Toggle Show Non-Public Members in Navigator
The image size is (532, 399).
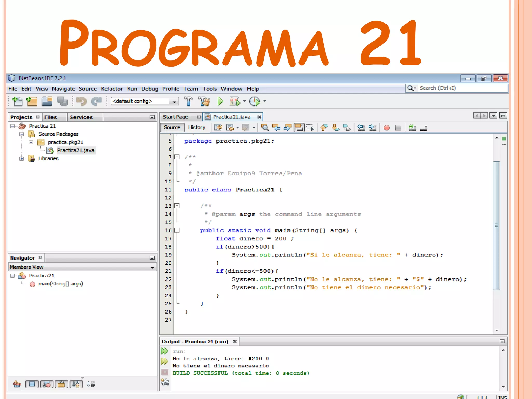click(61, 384)
